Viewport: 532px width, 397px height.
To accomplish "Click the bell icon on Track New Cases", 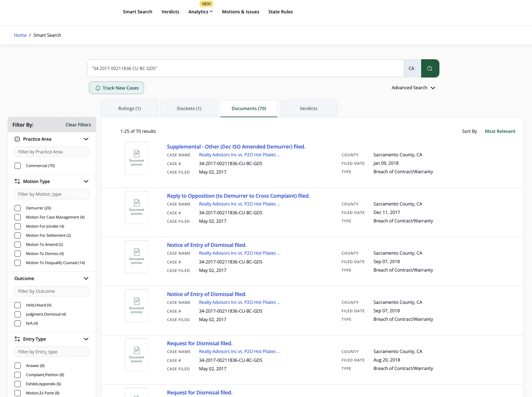I will point(98,88).
